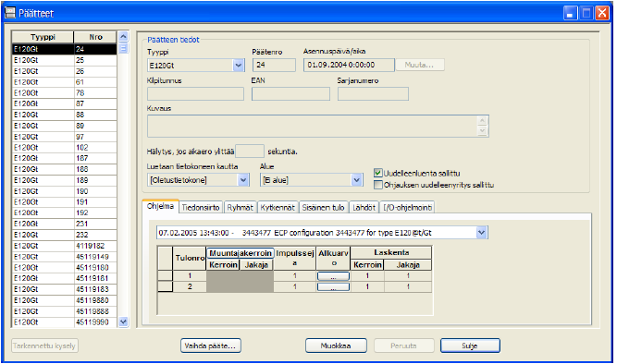Click the Vaihda pääte... button
The width and height of the screenshot is (617, 364).
coord(211,346)
